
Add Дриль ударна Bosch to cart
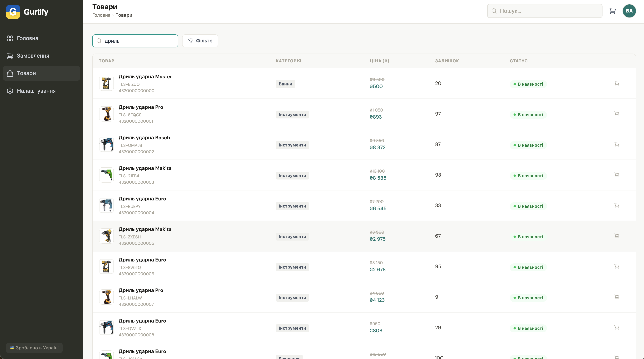(617, 144)
